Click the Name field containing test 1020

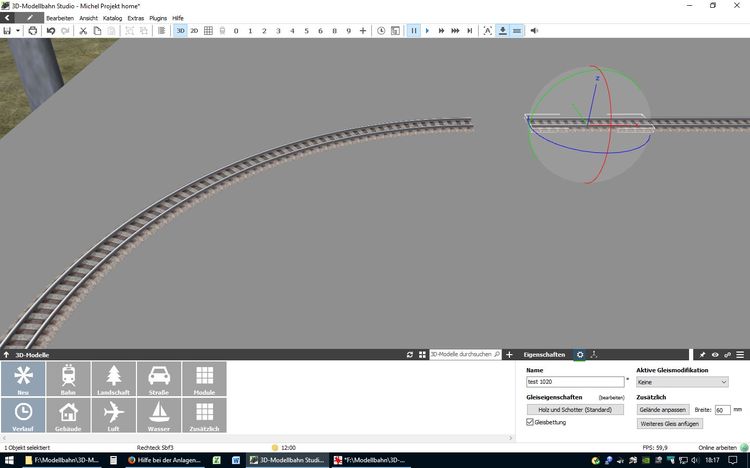tap(574, 381)
